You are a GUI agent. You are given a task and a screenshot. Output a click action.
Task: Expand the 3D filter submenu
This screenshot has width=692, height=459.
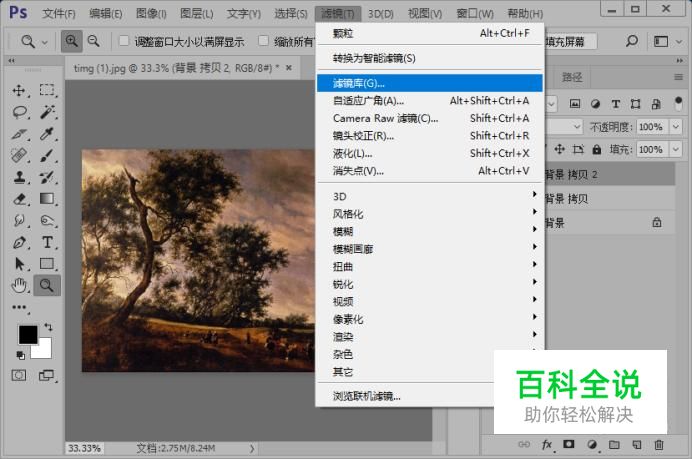[x=430, y=196]
